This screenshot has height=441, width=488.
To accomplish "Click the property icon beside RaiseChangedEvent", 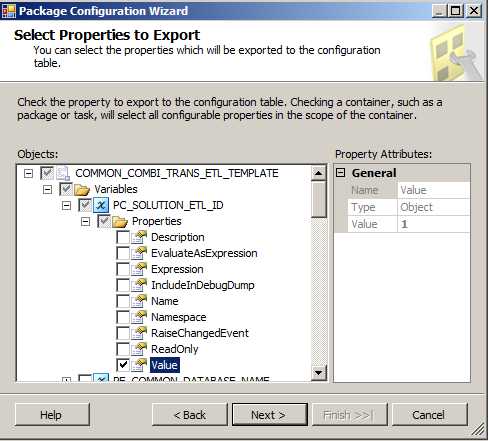I will 139,333.
